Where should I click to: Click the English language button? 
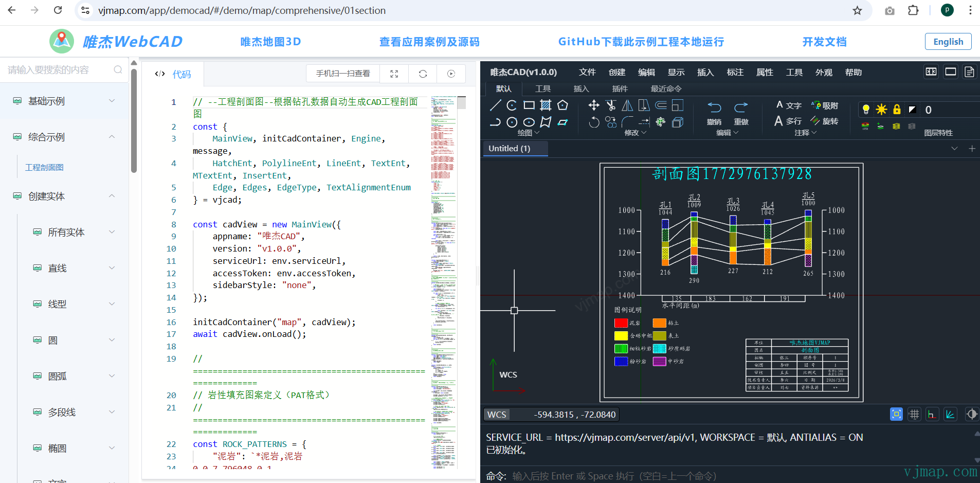click(948, 42)
